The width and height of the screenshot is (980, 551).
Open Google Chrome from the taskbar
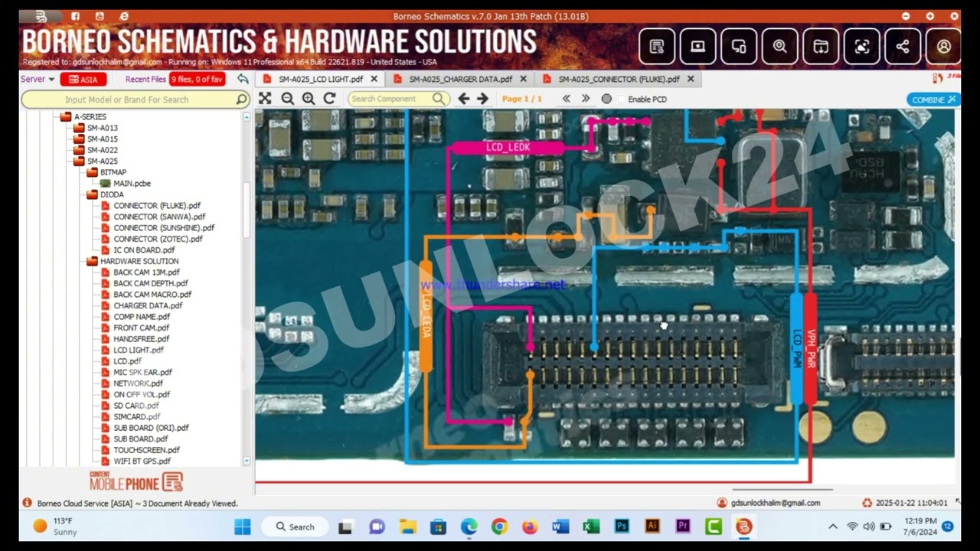click(x=499, y=527)
